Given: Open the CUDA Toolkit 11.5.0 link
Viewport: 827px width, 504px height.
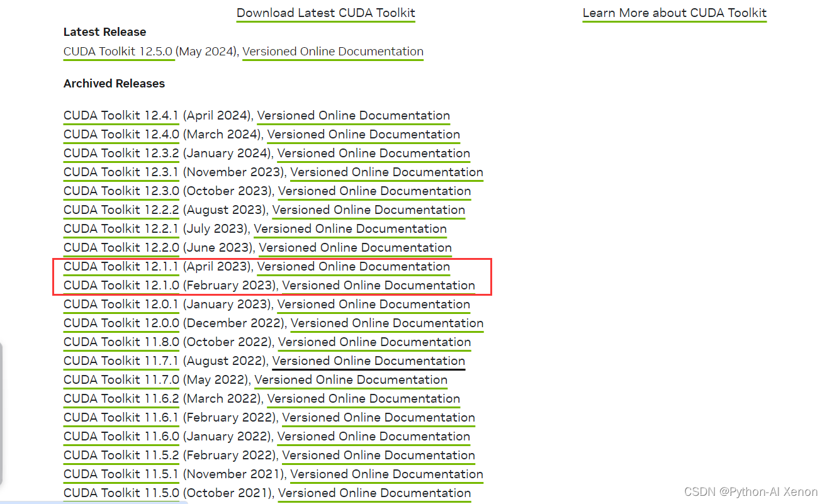Looking at the screenshot, I should click(x=121, y=493).
